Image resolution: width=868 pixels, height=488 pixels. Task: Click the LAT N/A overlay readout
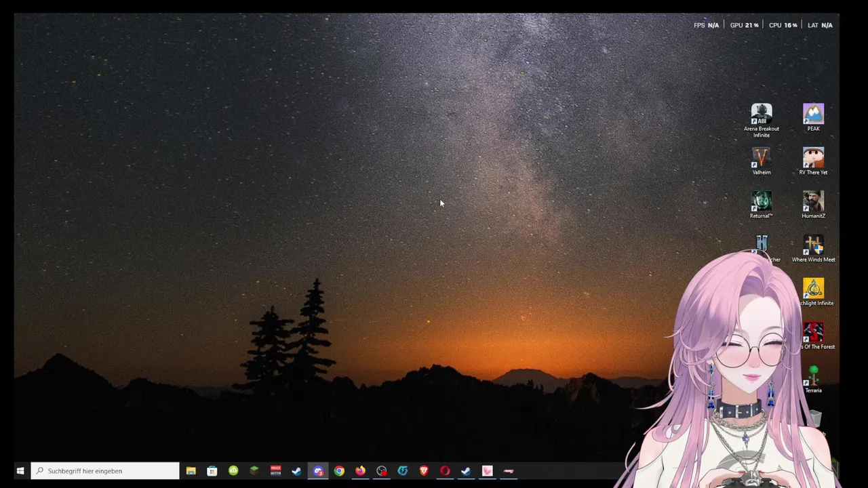tap(820, 25)
